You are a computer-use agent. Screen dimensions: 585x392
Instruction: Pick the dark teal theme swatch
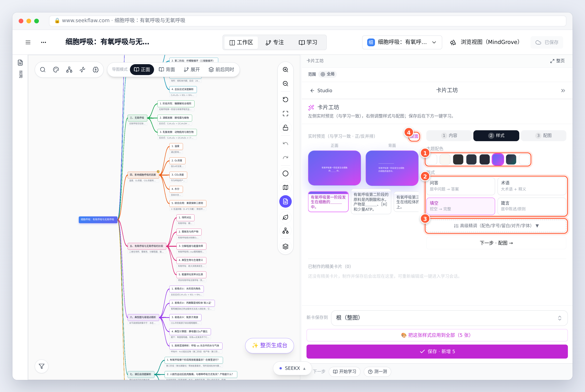coord(511,159)
